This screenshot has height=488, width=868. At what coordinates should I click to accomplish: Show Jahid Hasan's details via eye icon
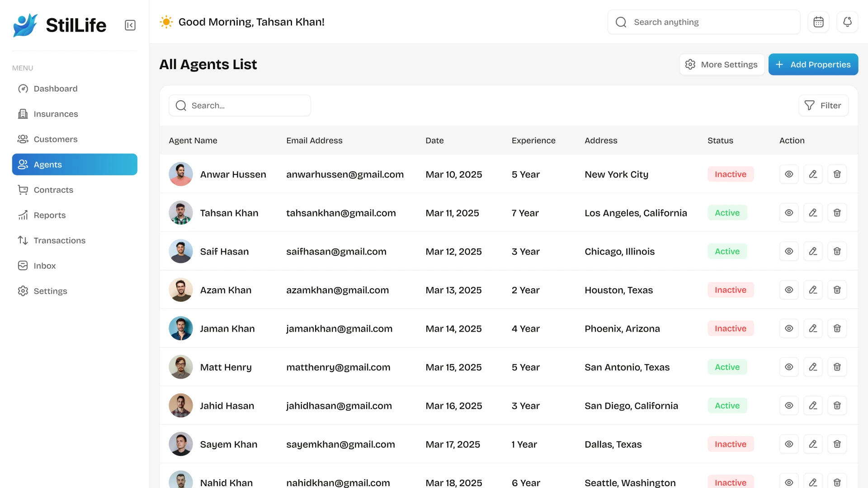point(789,406)
